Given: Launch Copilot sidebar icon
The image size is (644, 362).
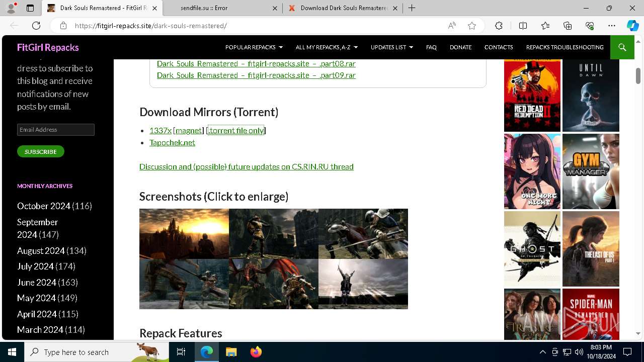Looking at the screenshot, I should pyautogui.click(x=632, y=26).
